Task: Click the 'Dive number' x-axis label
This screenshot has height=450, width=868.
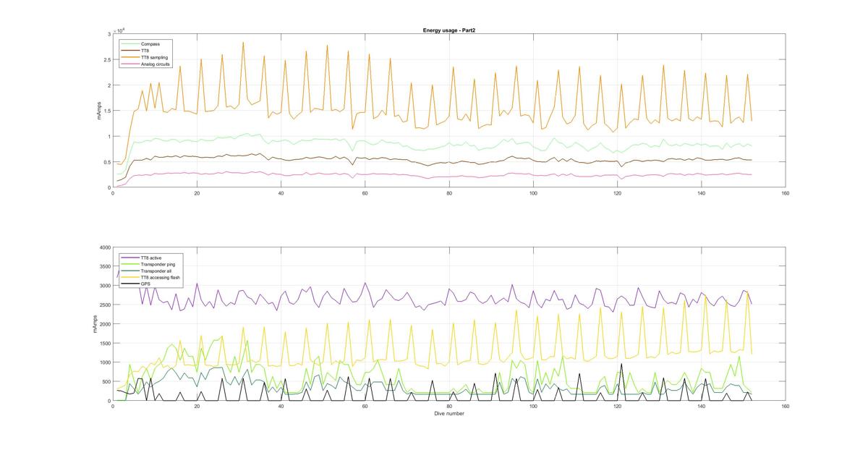Action: pyautogui.click(x=449, y=414)
